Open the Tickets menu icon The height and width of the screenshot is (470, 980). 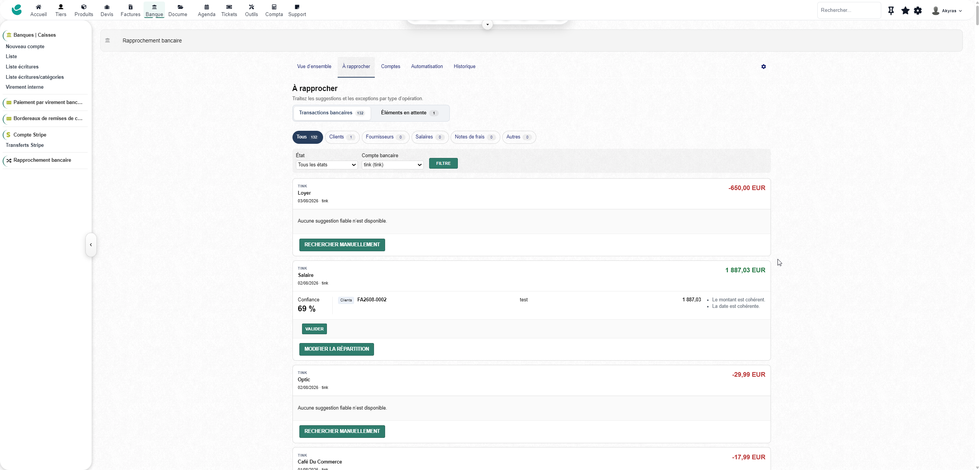(x=229, y=7)
